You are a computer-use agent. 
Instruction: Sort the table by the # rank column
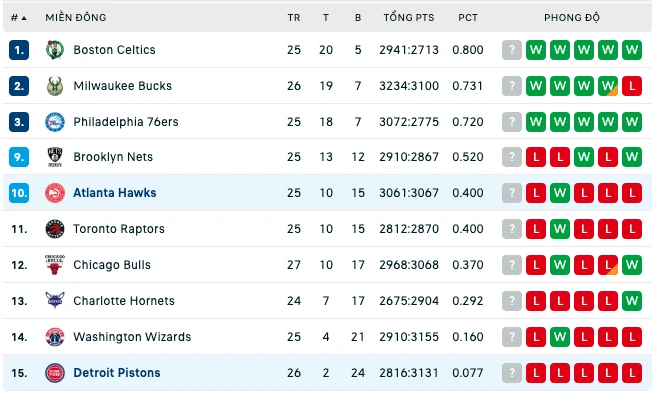coord(18,18)
